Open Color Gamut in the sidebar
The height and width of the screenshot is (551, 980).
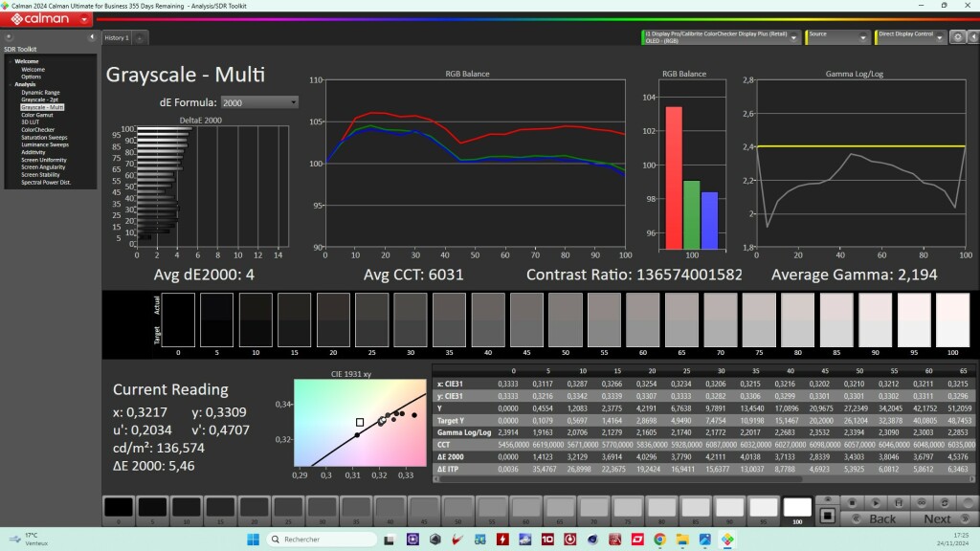tap(37, 115)
